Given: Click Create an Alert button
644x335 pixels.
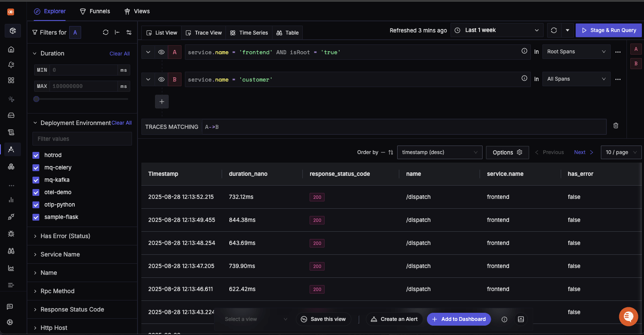Looking at the screenshot, I should click(394, 319).
